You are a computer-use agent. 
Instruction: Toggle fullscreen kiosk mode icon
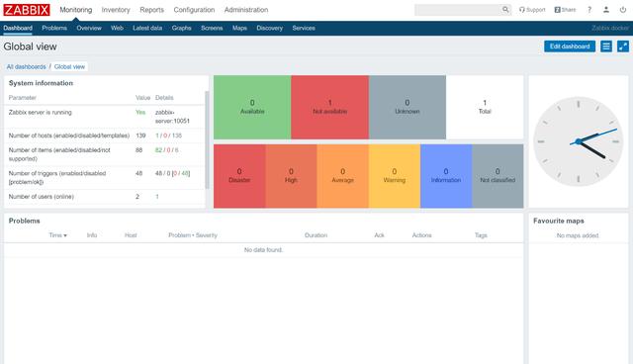[623, 46]
